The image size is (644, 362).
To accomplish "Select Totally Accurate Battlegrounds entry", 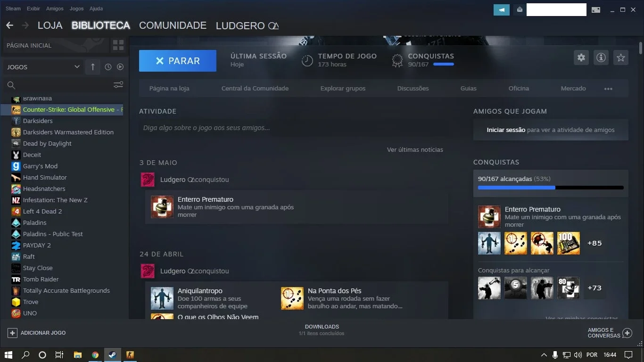I will click(66, 290).
